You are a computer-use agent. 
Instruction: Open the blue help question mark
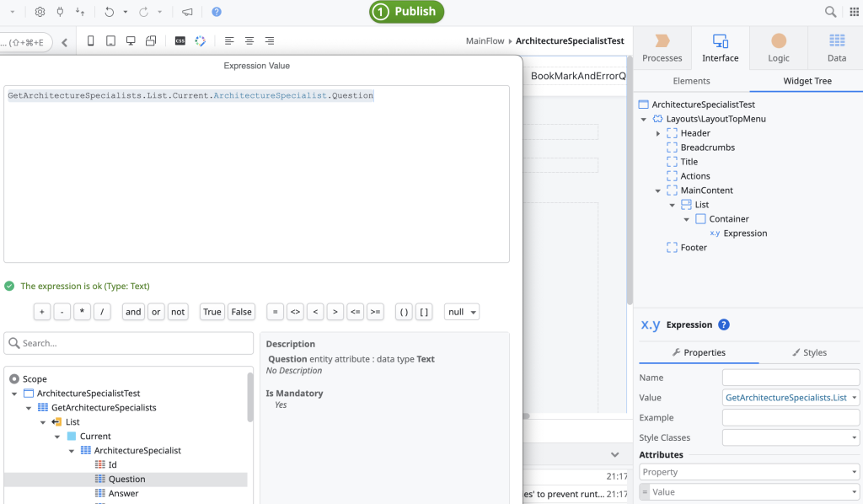tap(217, 12)
